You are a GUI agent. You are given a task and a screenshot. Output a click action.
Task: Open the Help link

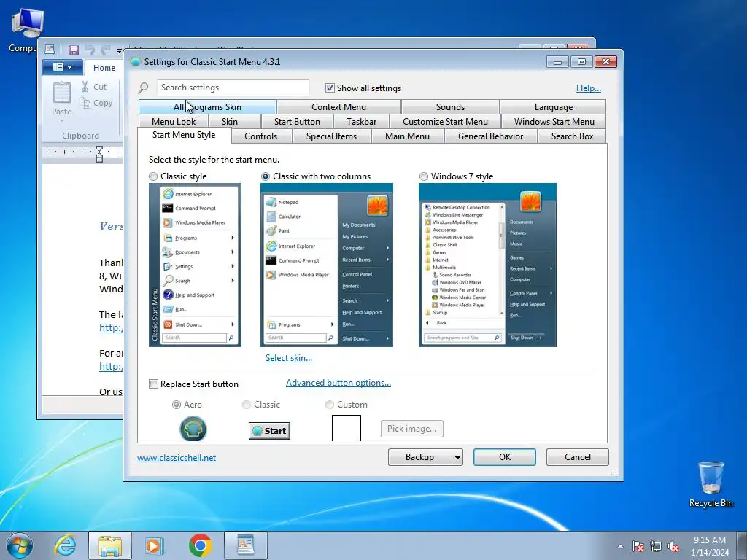point(589,88)
